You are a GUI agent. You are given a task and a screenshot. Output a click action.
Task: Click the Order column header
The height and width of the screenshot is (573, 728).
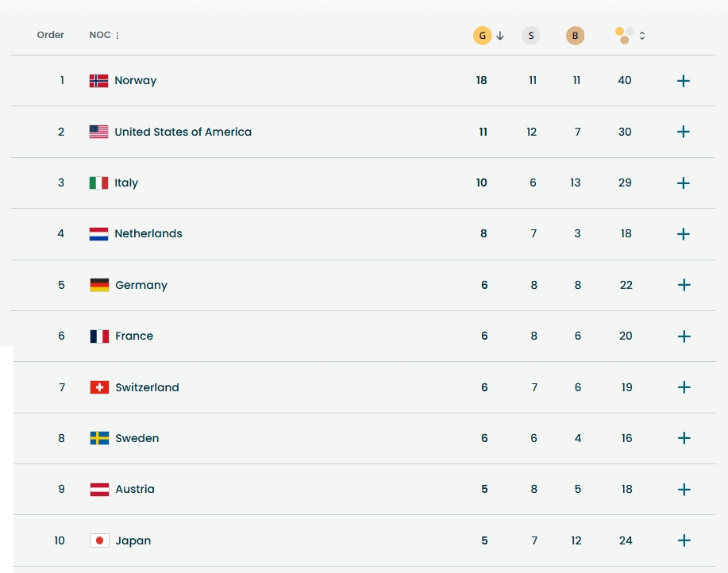click(51, 35)
